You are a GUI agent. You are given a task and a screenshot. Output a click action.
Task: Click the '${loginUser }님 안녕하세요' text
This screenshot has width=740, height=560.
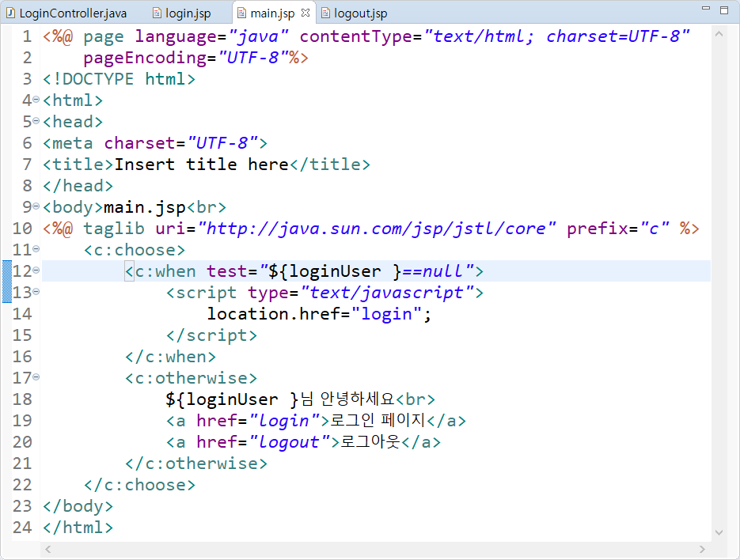point(280,399)
